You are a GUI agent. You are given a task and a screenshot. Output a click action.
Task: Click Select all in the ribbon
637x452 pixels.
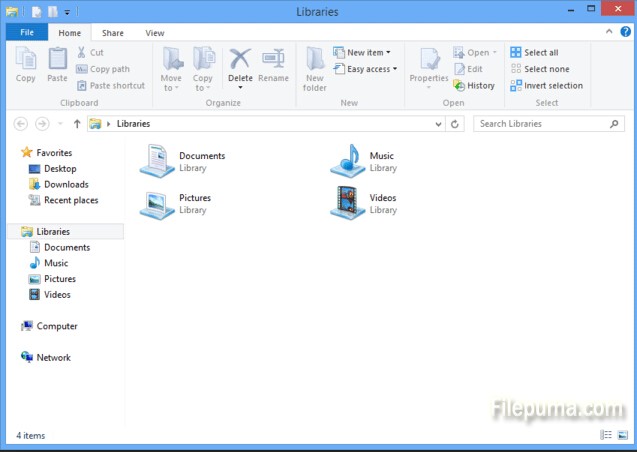pos(534,53)
